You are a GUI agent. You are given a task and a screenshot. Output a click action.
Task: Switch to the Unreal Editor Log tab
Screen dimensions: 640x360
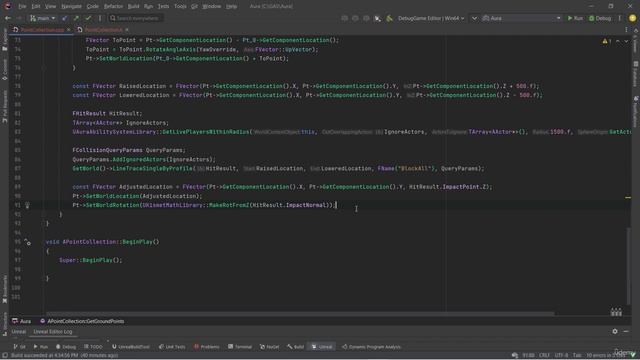click(x=53, y=332)
